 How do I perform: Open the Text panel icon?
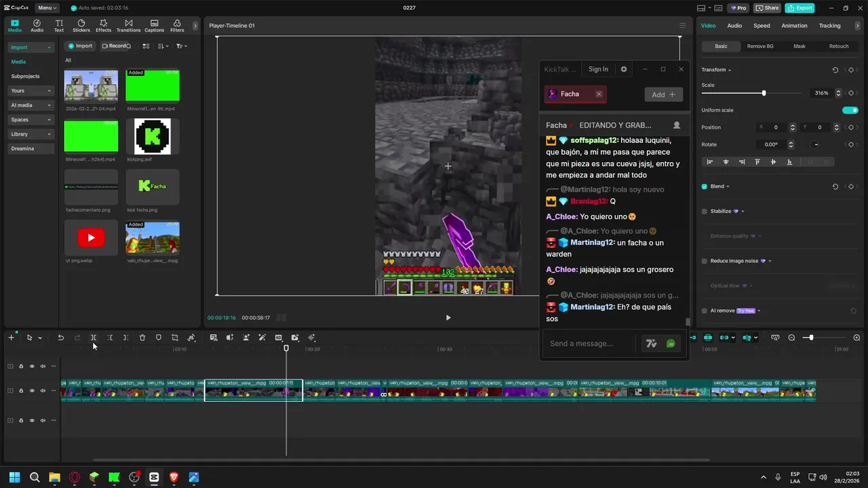59,26
